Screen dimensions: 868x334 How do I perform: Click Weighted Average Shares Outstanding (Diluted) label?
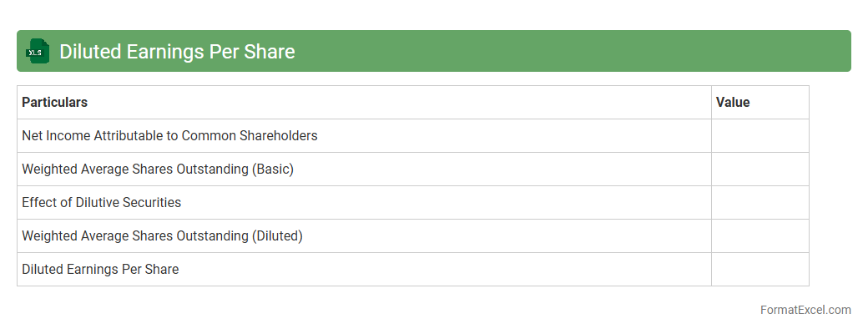[162, 235]
